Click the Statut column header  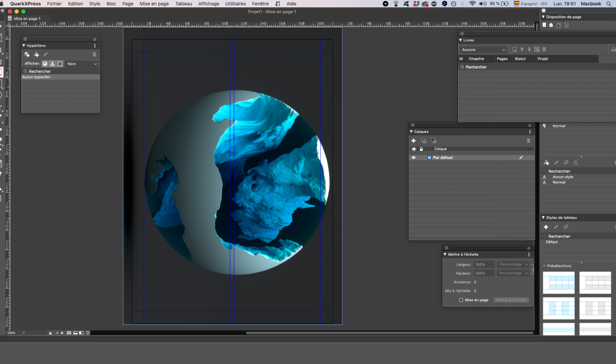[x=520, y=59]
